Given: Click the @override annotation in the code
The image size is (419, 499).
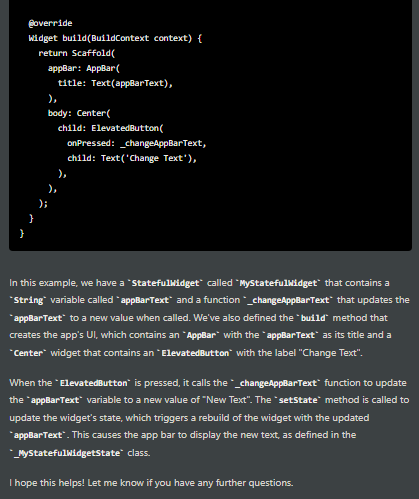Looking at the screenshot, I should [50, 23].
